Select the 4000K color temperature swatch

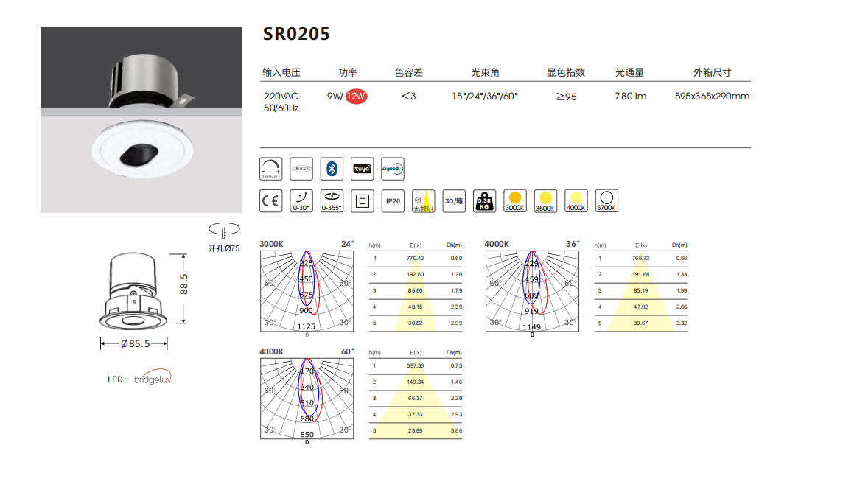coord(576,201)
